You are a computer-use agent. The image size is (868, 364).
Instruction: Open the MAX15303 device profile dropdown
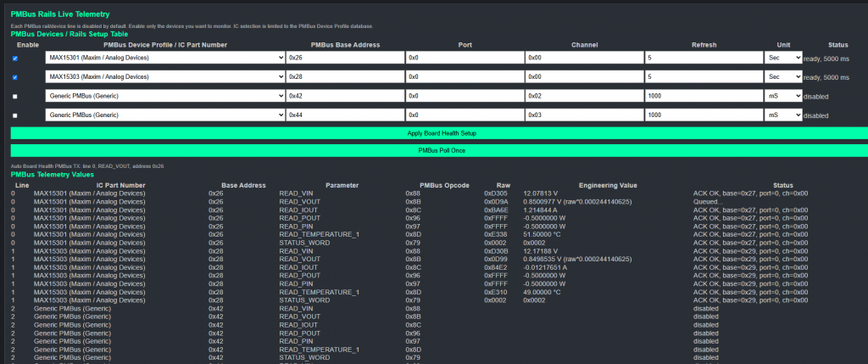point(165,77)
